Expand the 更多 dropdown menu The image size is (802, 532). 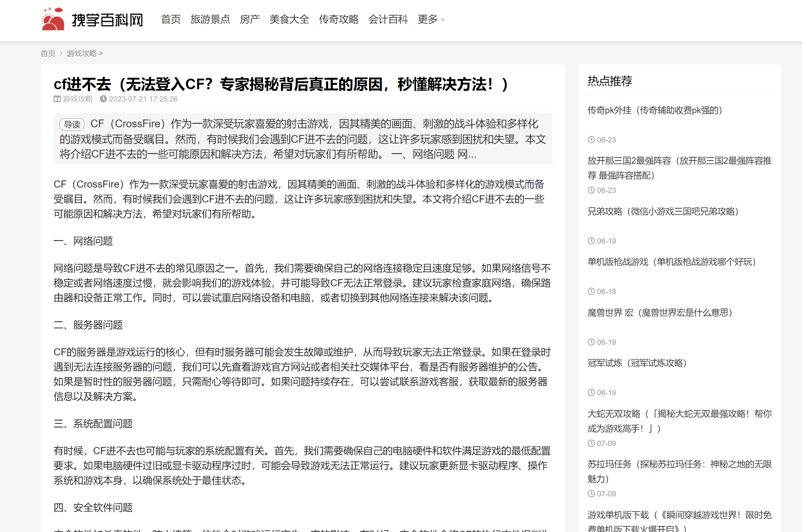click(431, 19)
